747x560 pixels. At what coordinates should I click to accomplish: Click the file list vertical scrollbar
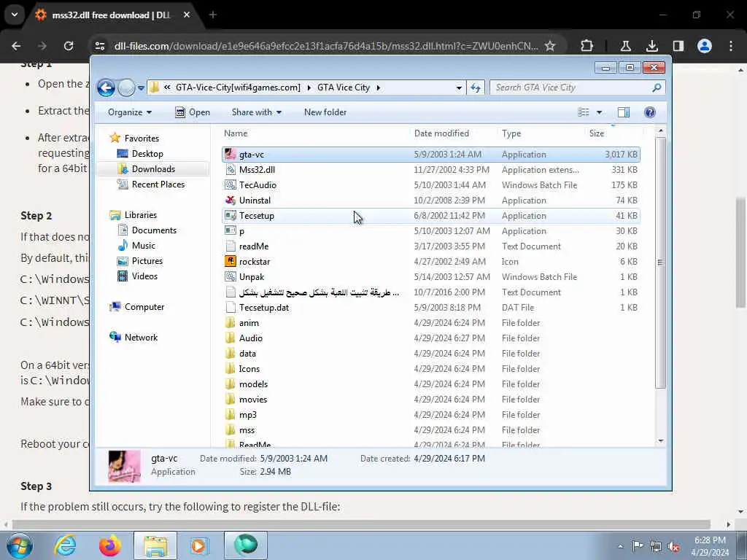point(660,262)
